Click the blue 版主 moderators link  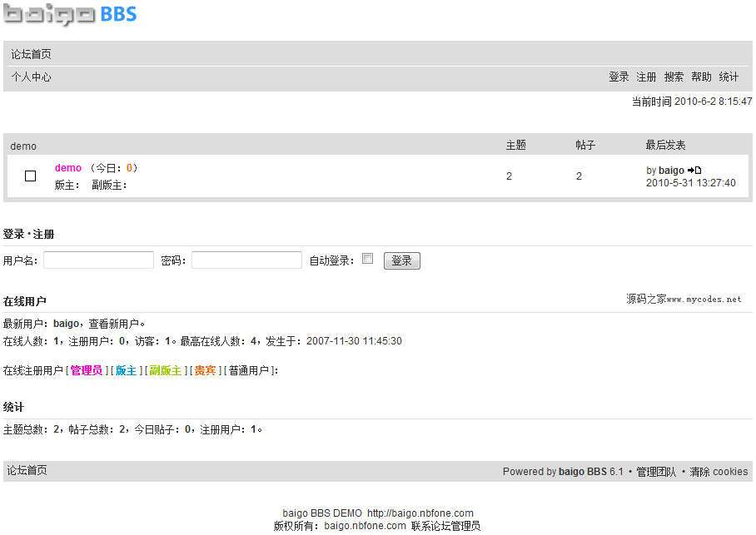(126, 369)
